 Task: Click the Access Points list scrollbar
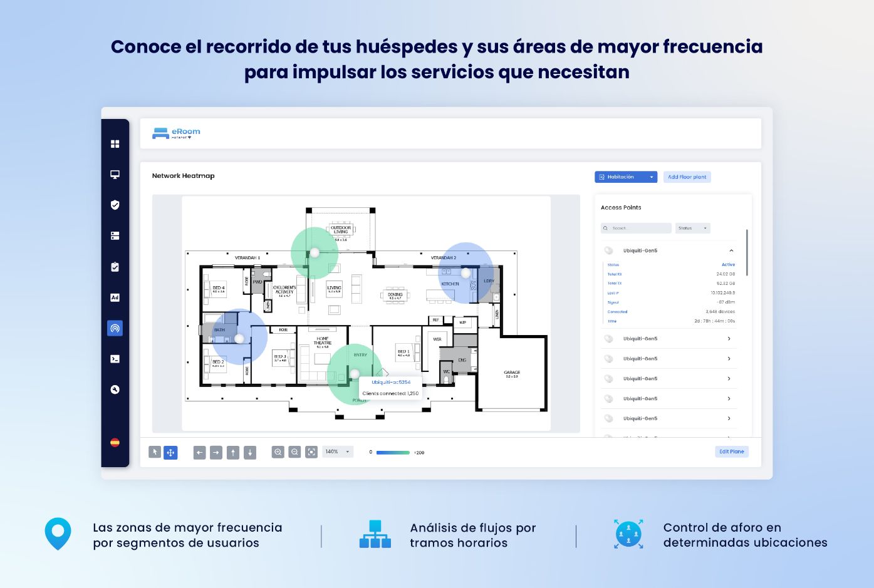pos(747,253)
